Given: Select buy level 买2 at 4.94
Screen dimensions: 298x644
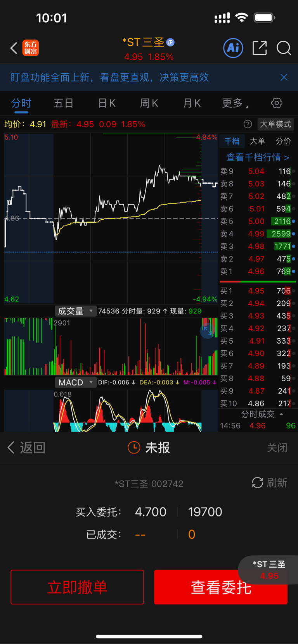Looking at the screenshot, I should pos(258,303).
